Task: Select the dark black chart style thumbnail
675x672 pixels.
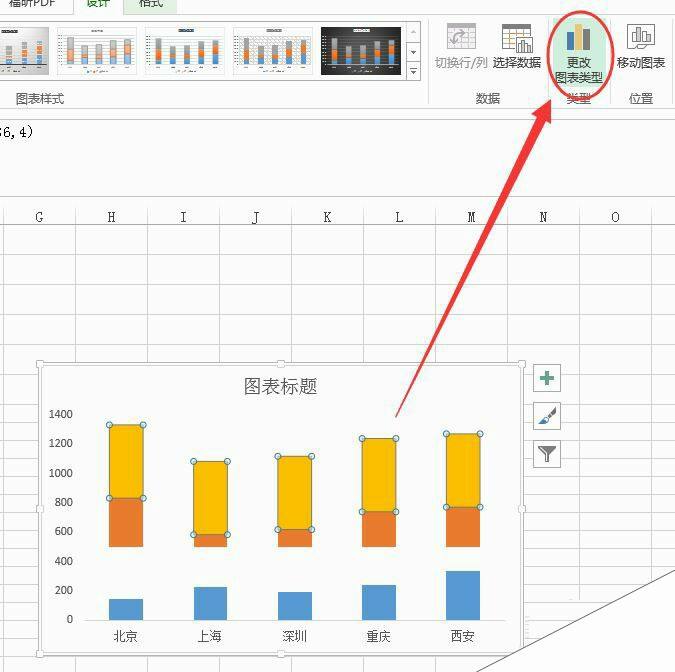Action: pyautogui.click(x=361, y=51)
